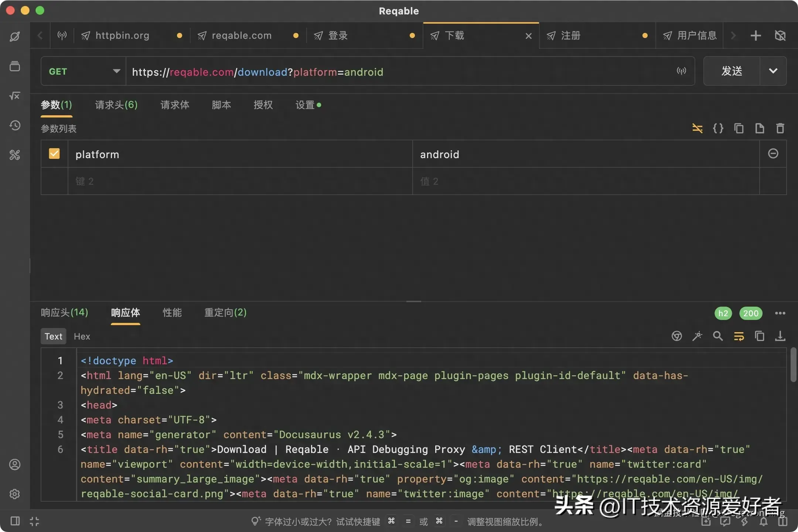Viewport: 798px width, 532px height.
Task: Click the green h2 protocol badge
Action: [x=723, y=313]
